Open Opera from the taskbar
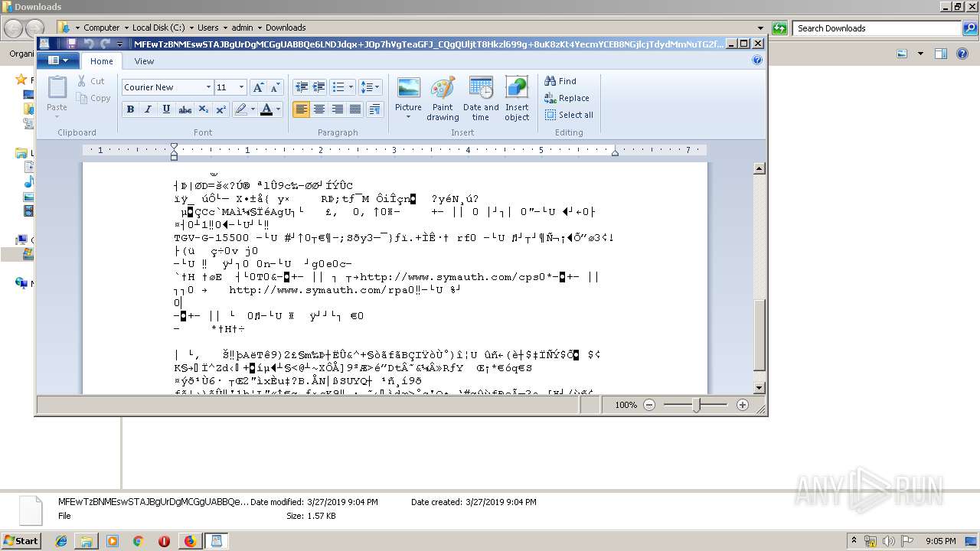 (164, 541)
